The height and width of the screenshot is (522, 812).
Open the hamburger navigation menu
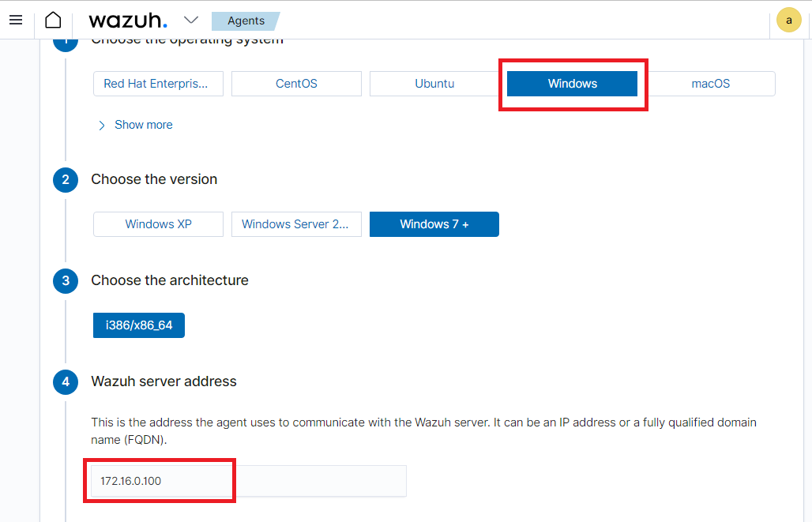[x=16, y=21]
